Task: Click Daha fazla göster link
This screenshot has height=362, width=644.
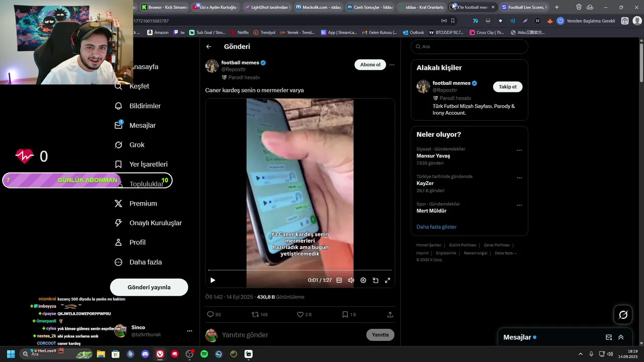Action: coord(436,227)
